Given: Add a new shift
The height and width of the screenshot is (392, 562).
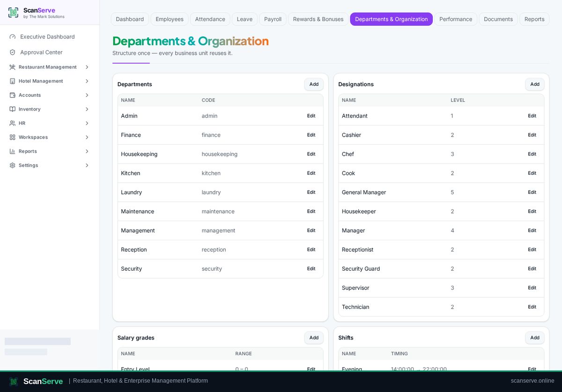Looking at the screenshot, I should tap(534, 338).
